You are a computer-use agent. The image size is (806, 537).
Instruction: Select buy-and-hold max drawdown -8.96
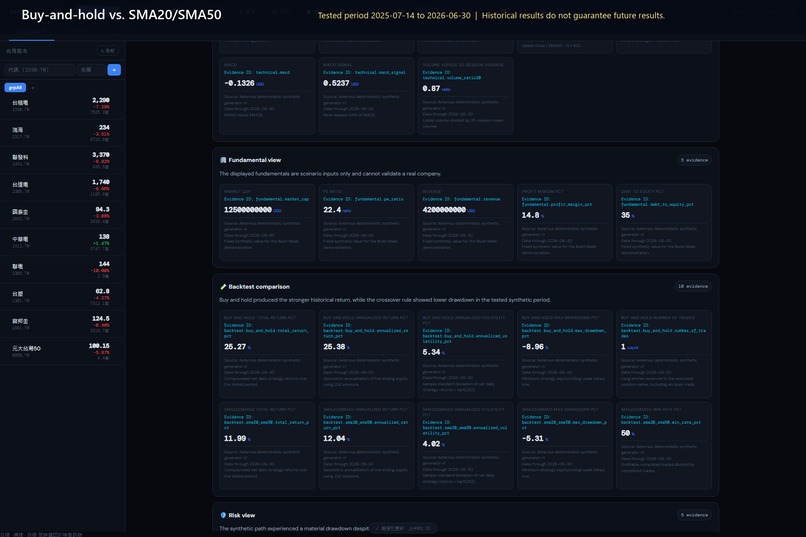pos(533,347)
